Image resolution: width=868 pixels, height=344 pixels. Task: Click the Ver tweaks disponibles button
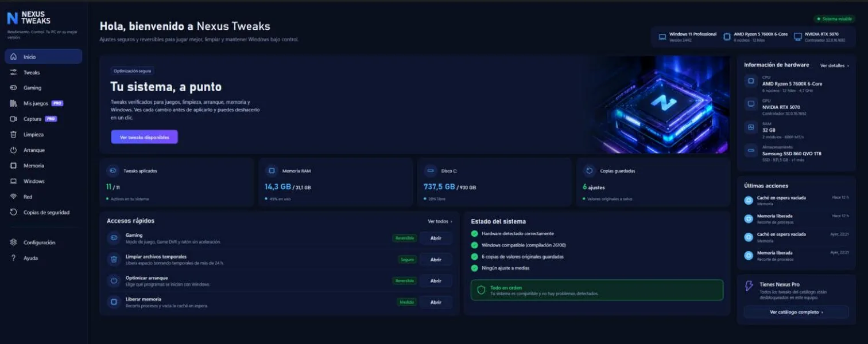click(x=144, y=138)
